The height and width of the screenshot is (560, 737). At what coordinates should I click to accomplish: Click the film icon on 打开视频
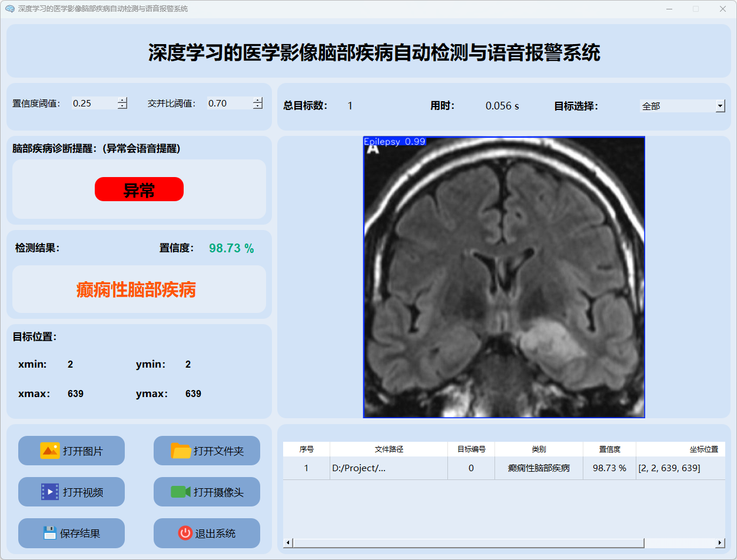click(50, 492)
